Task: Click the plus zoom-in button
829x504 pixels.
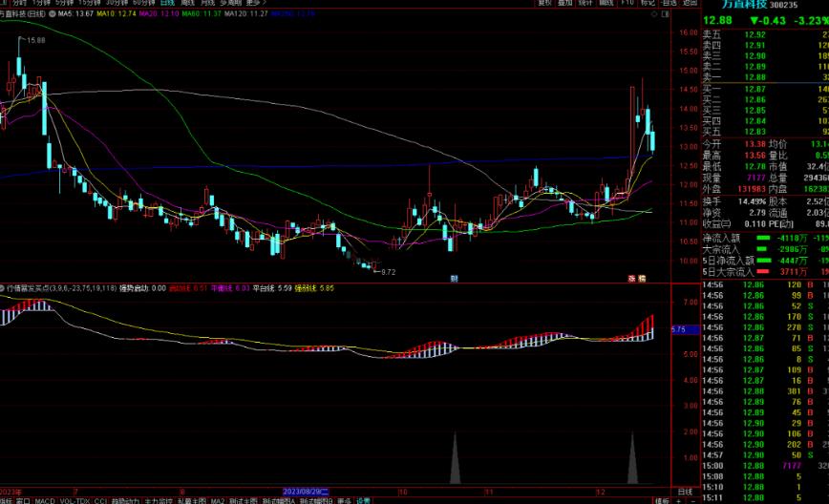Action: pyautogui.click(x=679, y=501)
